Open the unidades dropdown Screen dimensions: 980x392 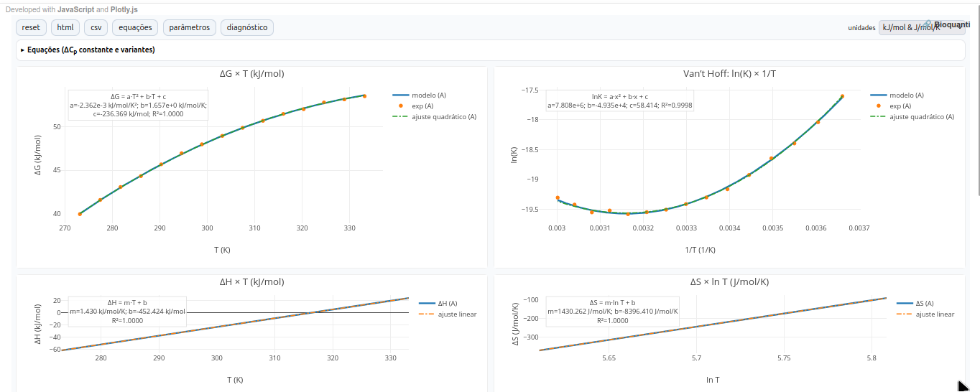tap(911, 28)
